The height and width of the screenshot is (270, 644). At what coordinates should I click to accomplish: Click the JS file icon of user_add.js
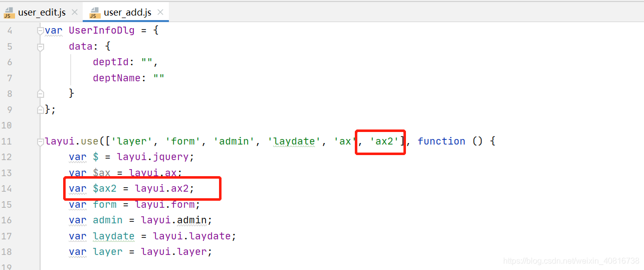coord(94,13)
